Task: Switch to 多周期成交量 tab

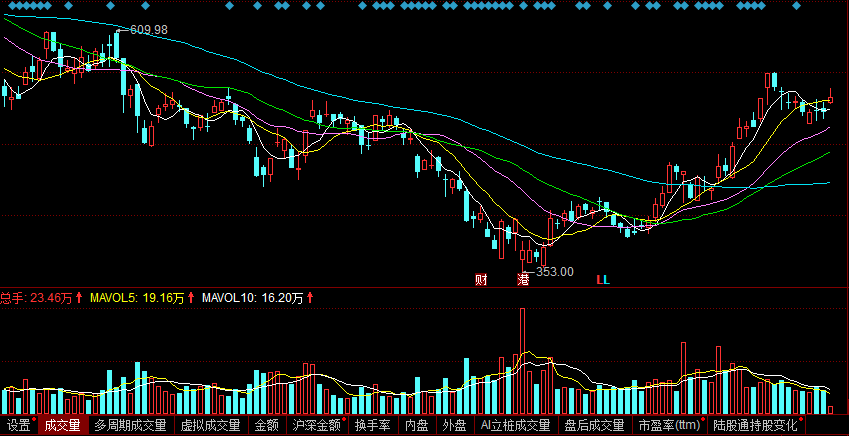Action: tap(130, 425)
